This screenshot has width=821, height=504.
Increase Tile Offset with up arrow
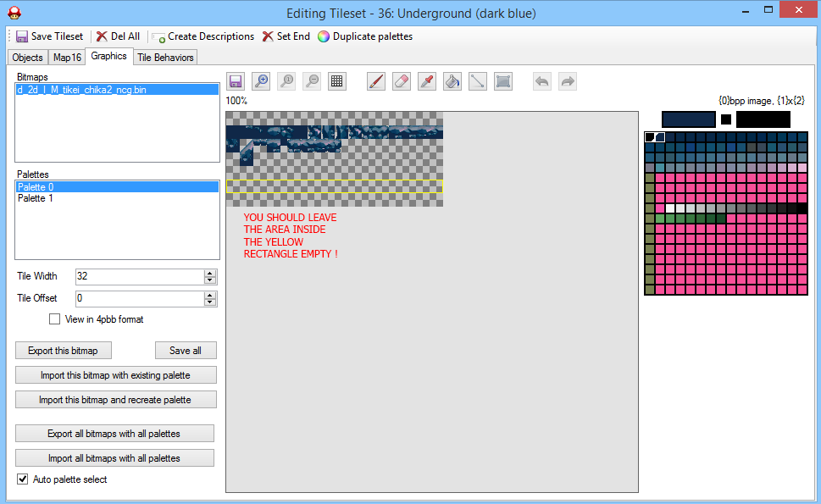point(210,295)
